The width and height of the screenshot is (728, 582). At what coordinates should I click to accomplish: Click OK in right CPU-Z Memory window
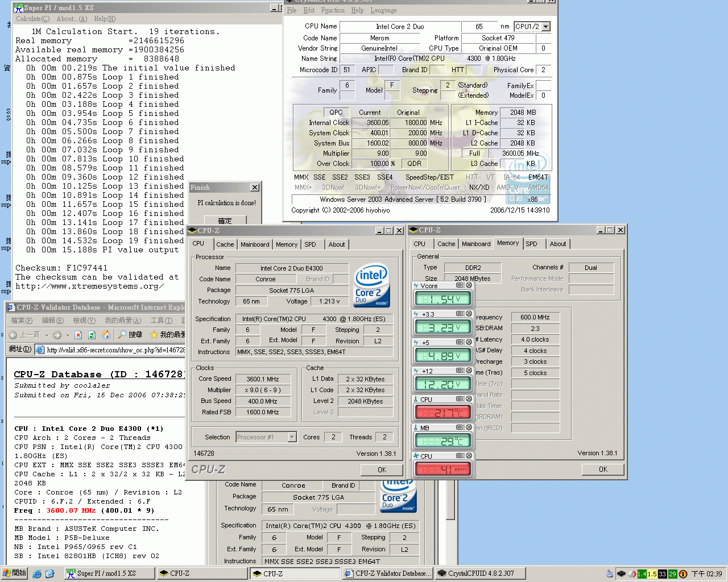pos(603,469)
